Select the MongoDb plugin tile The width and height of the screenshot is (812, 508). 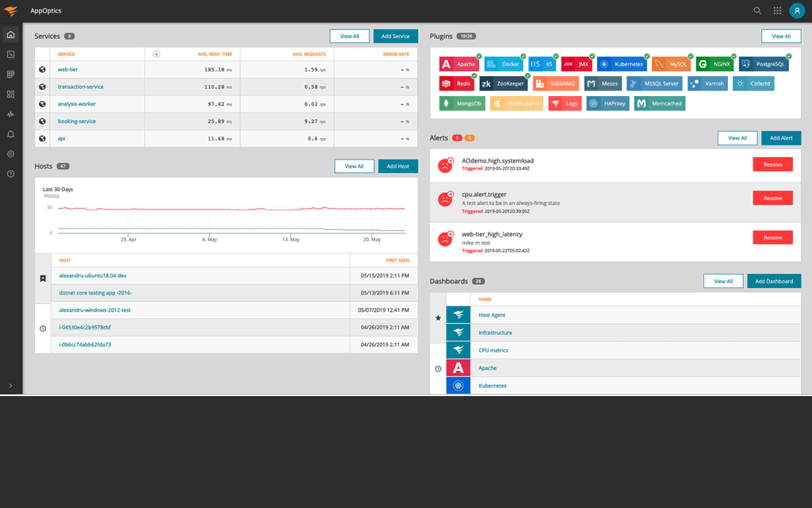tap(462, 103)
